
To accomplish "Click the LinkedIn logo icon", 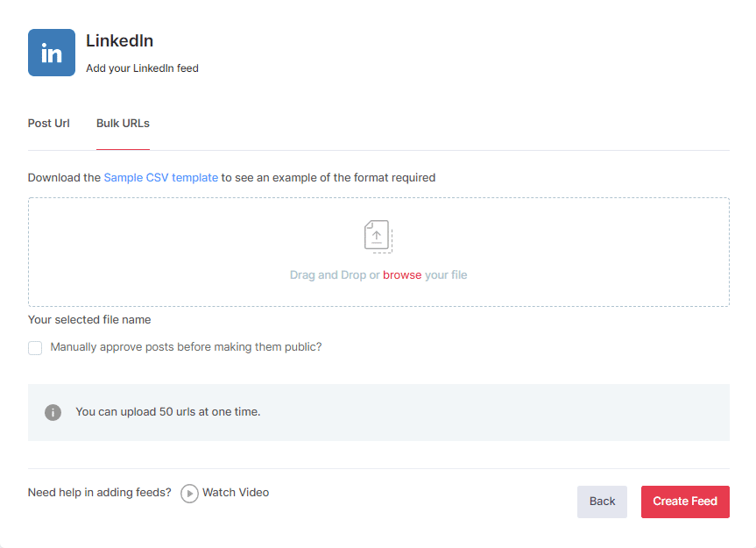I will (x=52, y=53).
